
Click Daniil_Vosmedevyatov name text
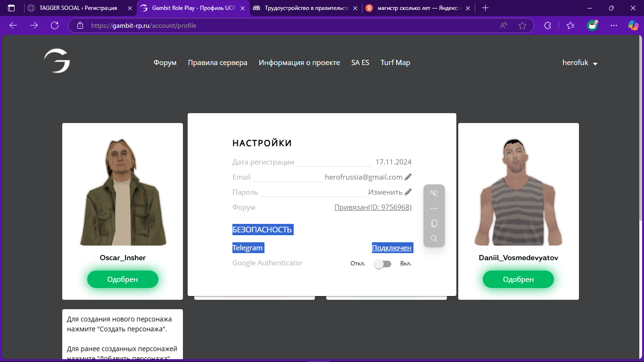pyautogui.click(x=518, y=258)
